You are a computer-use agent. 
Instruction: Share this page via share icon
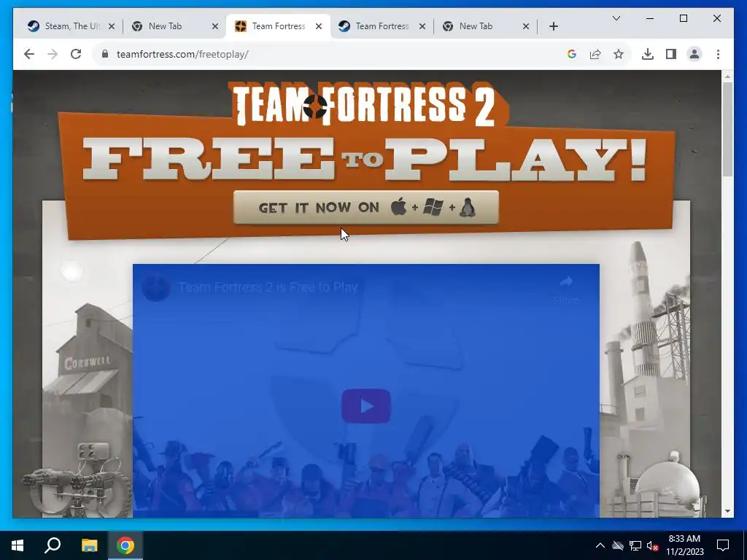595,54
